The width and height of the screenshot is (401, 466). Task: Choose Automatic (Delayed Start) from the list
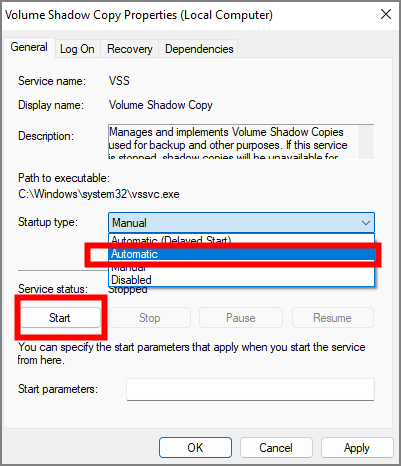[x=241, y=240]
